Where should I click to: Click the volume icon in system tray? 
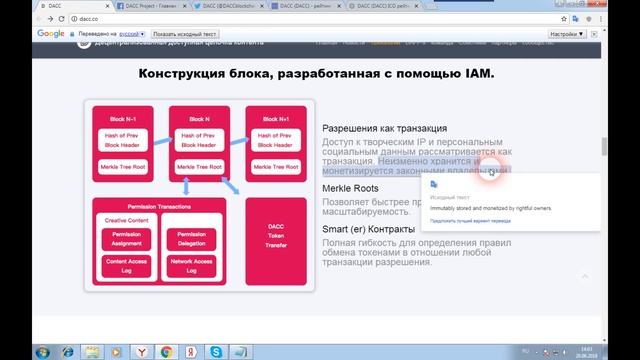[564, 352]
